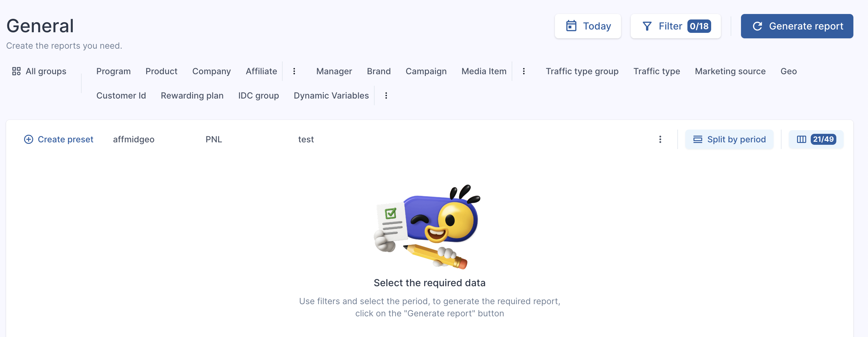The image size is (868, 337).
Task: Select the Geo grouping
Action: (789, 71)
